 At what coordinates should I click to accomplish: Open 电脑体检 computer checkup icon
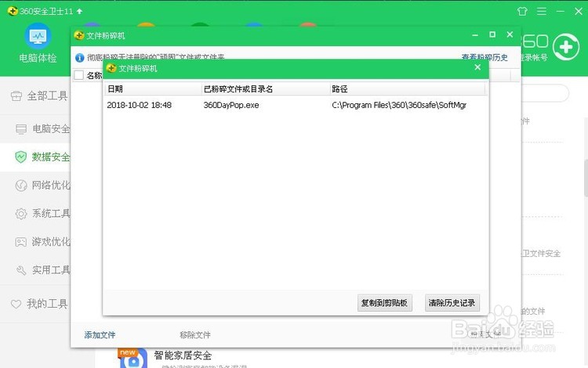38,36
